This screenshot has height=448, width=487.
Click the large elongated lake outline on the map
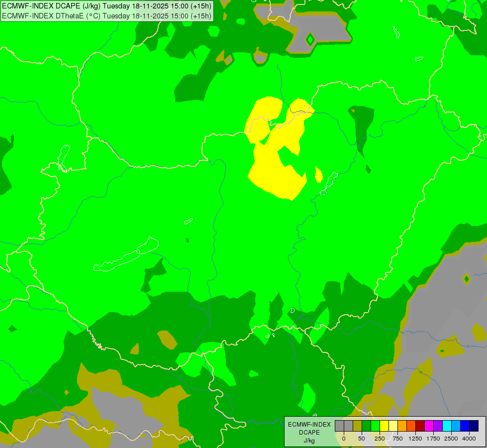(126, 254)
